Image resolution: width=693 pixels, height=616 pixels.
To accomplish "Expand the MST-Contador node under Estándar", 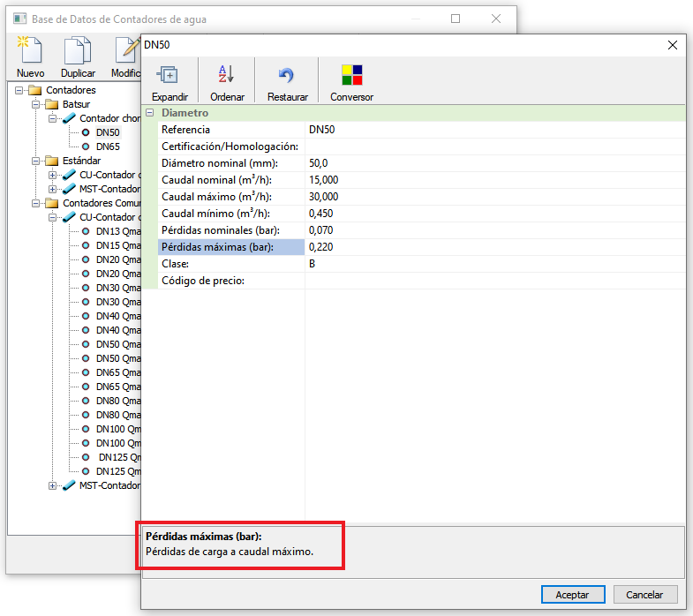I will [x=53, y=189].
